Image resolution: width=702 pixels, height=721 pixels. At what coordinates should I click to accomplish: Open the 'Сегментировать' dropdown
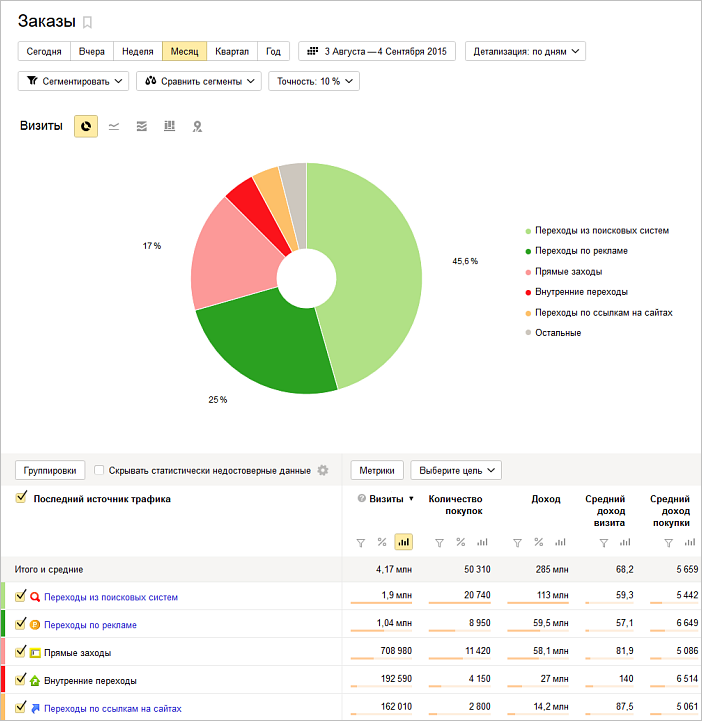coord(74,81)
